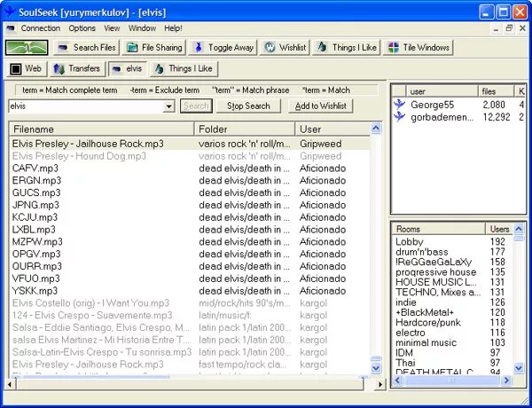Viewport: 532px width, 408px height.
Task: Click the Stop Search button
Action: (248, 106)
